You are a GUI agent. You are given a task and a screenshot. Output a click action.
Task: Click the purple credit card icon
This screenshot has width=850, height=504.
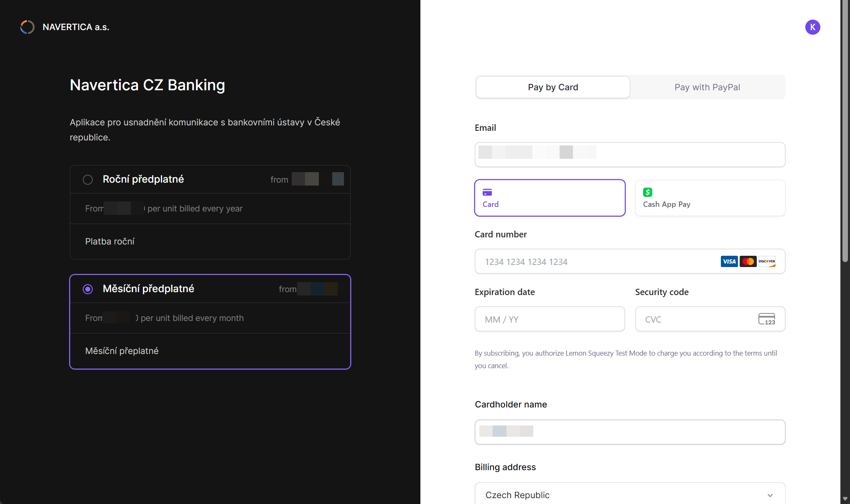pos(487,192)
